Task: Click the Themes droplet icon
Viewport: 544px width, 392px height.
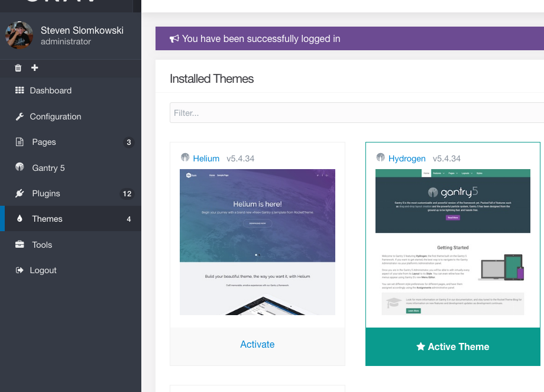Action: [x=20, y=219]
